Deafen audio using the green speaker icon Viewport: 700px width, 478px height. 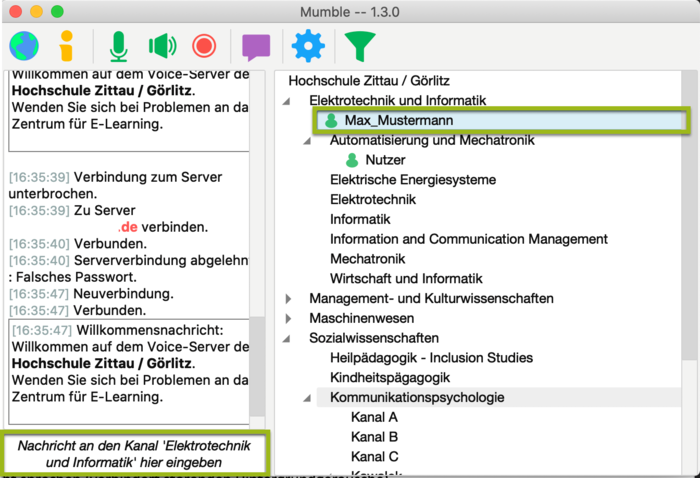point(162,46)
